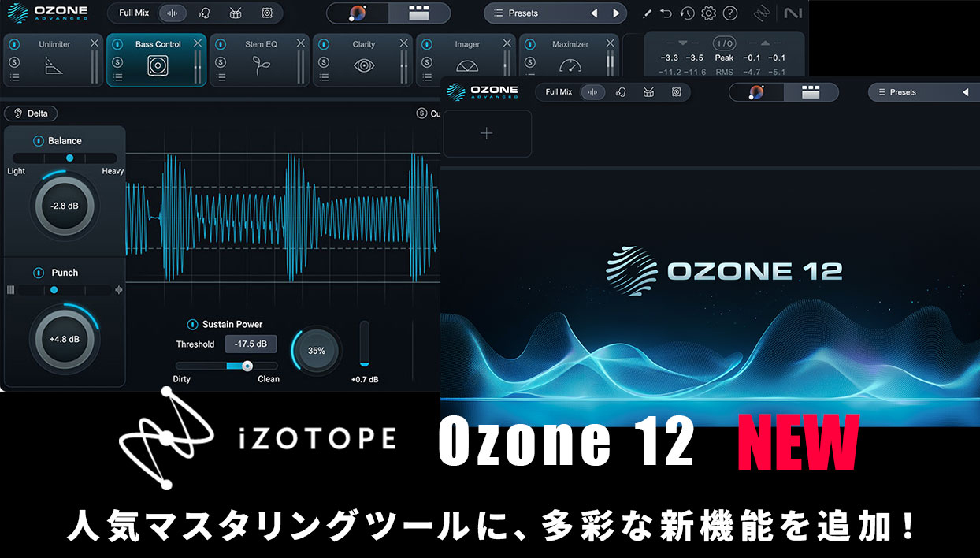Image resolution: width=980 pixels, height=558 pixels.
Task: Disable the Punch section power toggle
Action: [39, 273]
